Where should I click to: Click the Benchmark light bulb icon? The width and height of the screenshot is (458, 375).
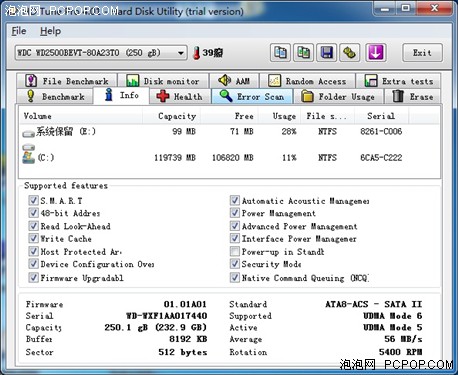(x=31, y=96)
